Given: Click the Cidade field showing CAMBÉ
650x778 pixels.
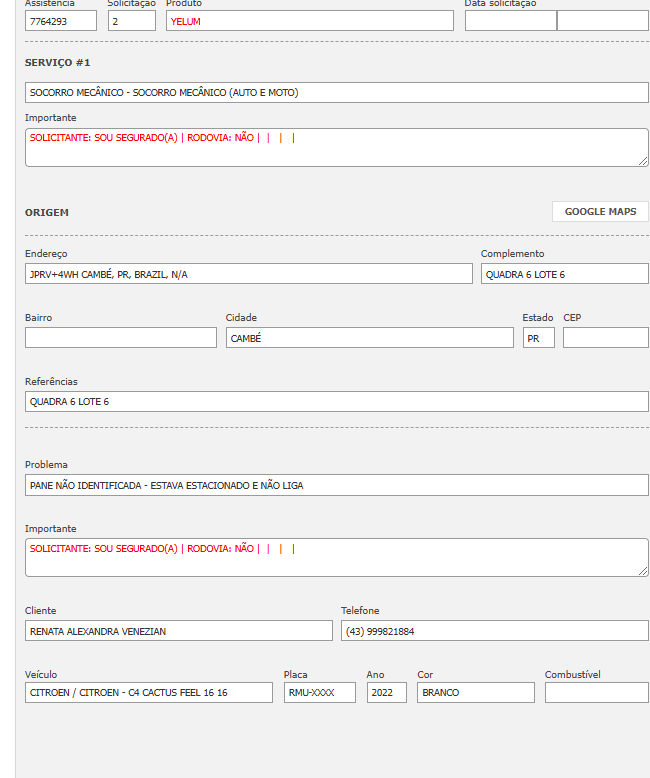Looking at the screenshot, I should (x=370, y=337).
